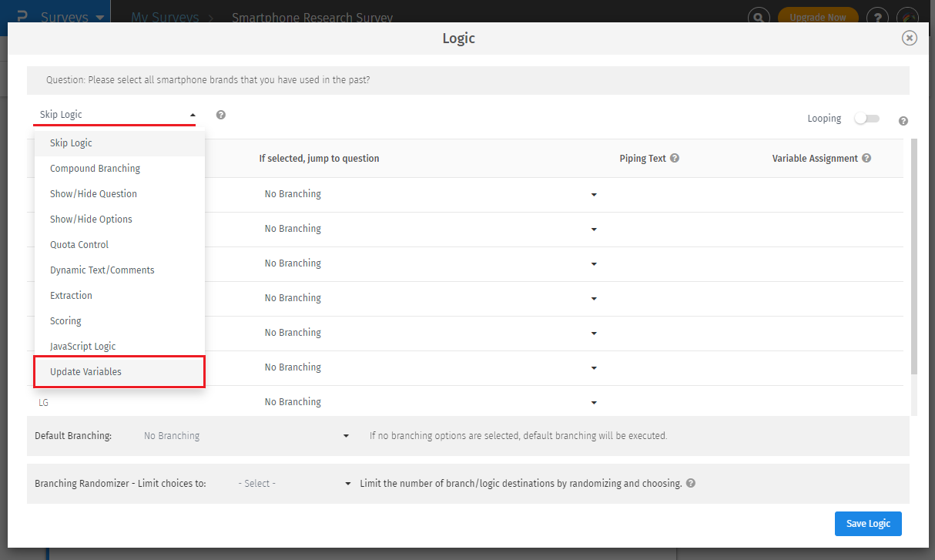Image resolution: width=935 pixels, height=560 pixels.
Task: Select the Quota Control option
Action: pos(79,245)
